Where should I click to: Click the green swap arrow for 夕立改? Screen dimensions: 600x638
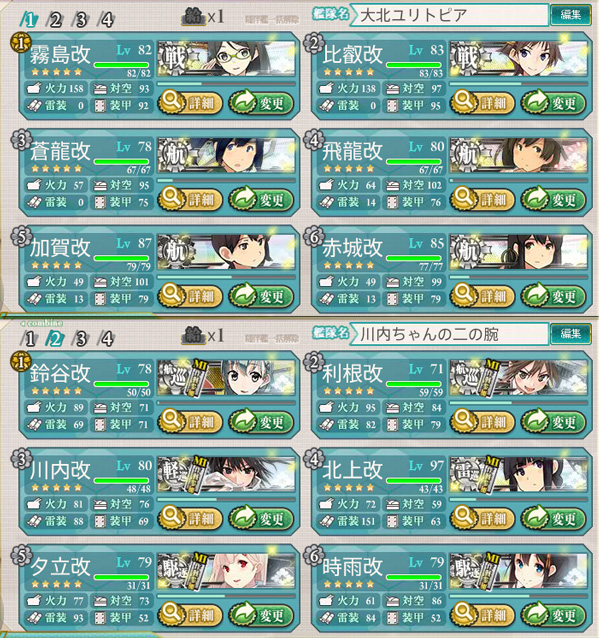pyautogui.click(x=243, y=613)
